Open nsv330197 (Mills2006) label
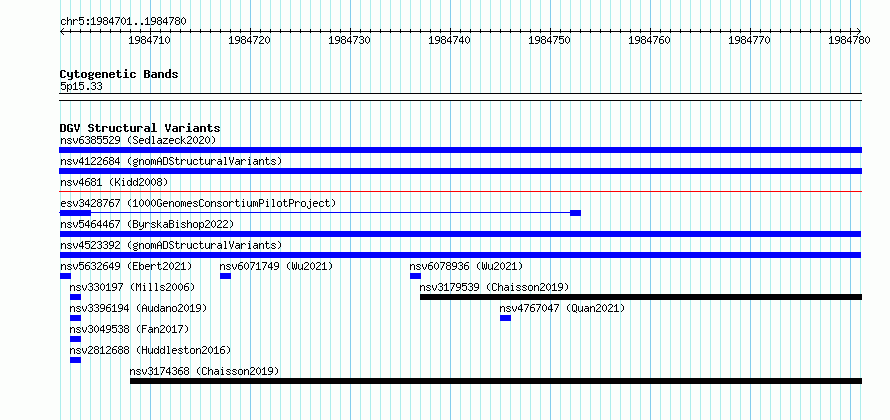890x420 pixels. [x=132, y=287]
